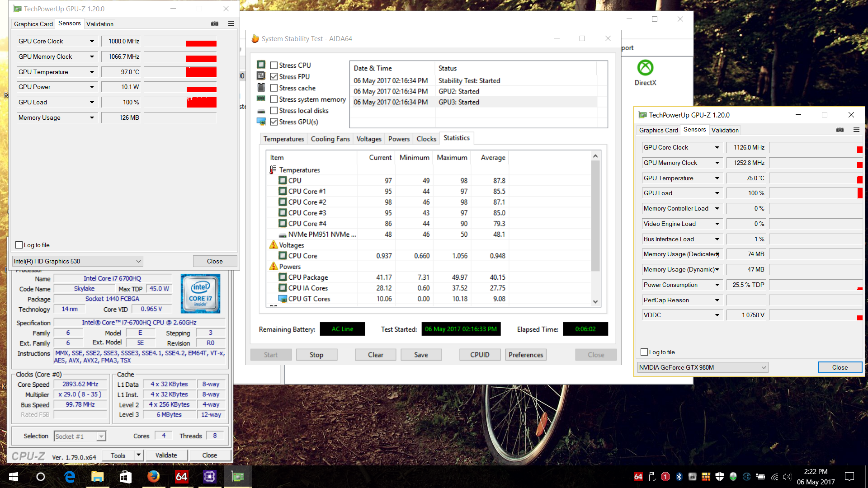Image resolution: width=868 pixels, height=488 pixels.
Task: Click the GPU Temperature graph bar in Intel GPU-Z
Action: pyautogui.click(x=180, y=72)
